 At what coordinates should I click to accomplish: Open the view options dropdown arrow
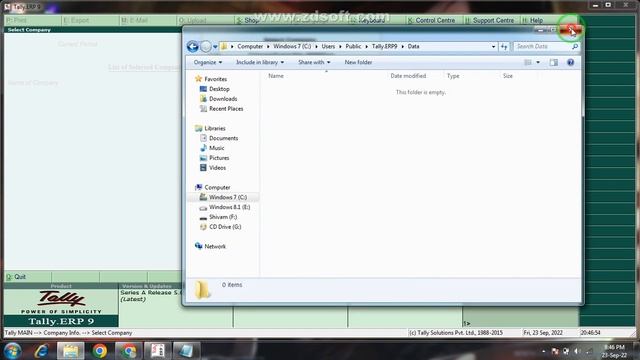click(x=538, y=62)
